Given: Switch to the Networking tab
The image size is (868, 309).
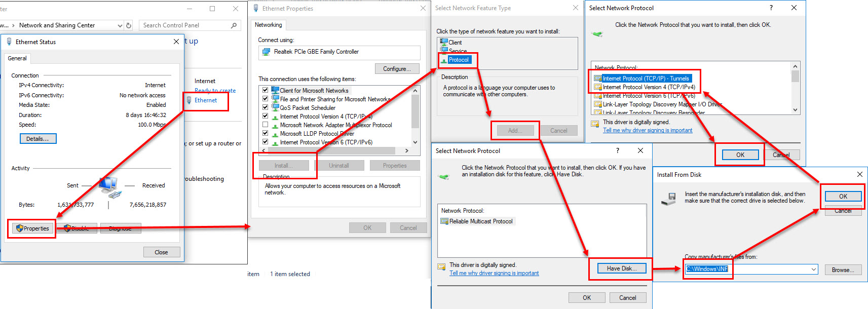Looking at the screenshot, I should pos(268,25).
